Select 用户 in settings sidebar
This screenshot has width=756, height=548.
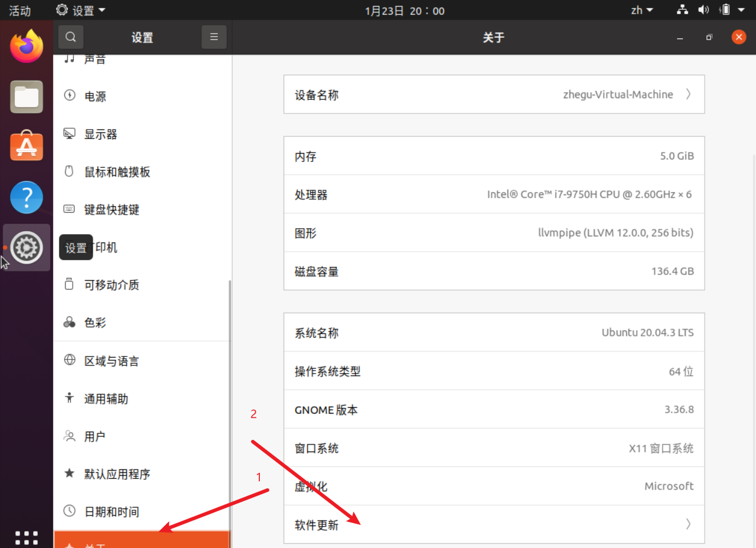coord(142,436)
